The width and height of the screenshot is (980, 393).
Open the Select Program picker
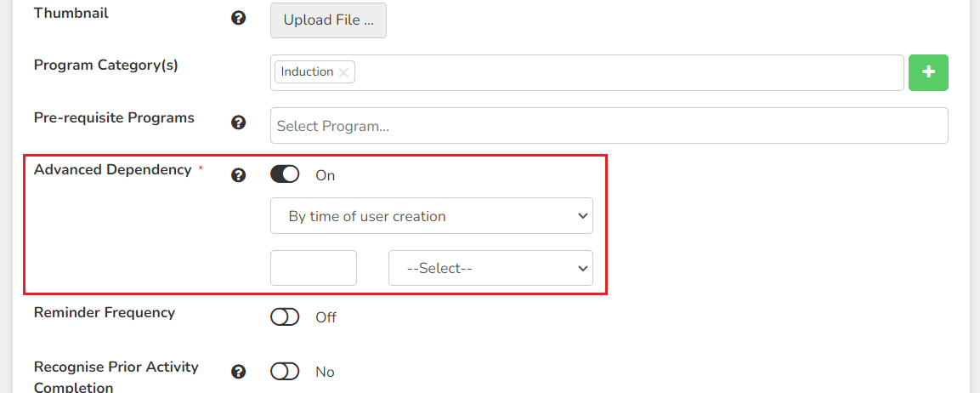[x=609, y=126]
